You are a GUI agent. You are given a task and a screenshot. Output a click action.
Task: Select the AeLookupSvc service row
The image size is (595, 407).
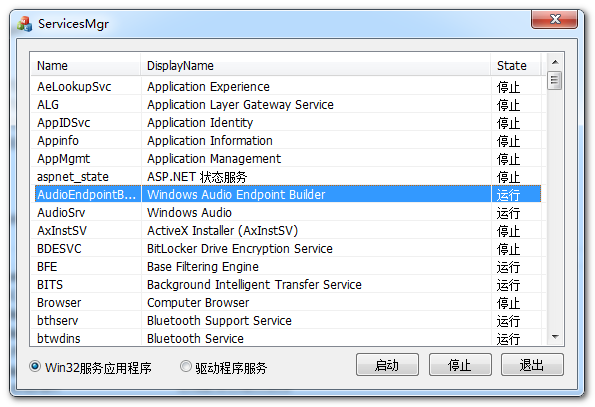pyautogui.click(x=288, y=86)
